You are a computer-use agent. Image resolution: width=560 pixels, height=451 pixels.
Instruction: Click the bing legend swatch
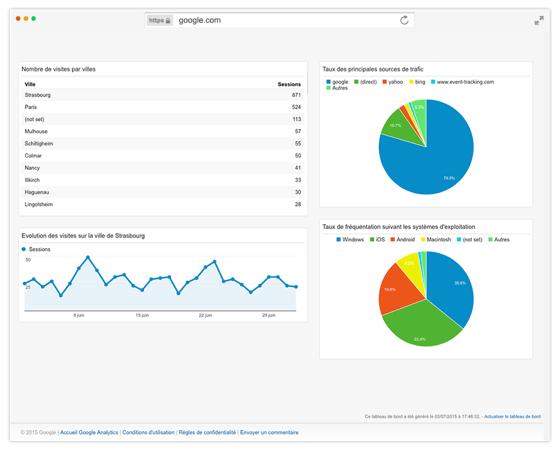[x=411, y=82]
